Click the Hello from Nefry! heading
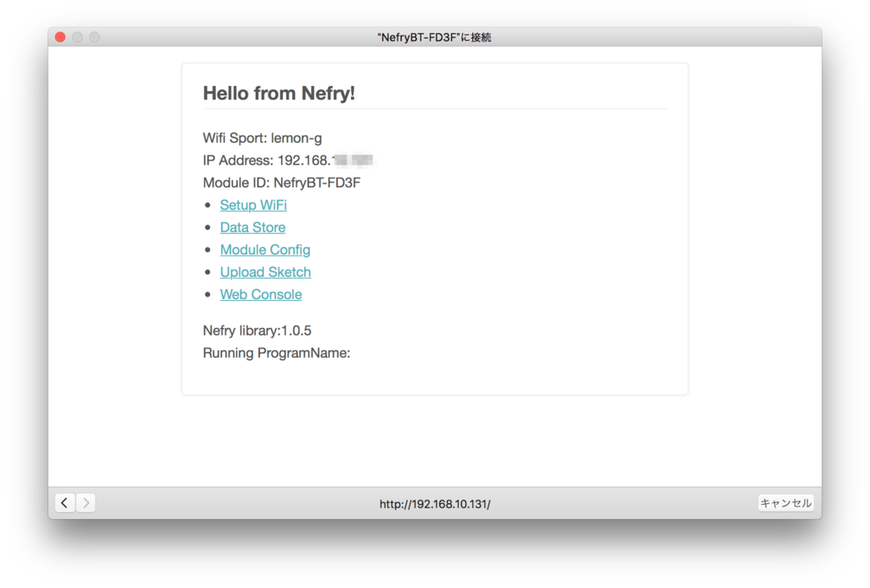Image resolution: width=870 pixels, height=588 pixels. point(279,93)
